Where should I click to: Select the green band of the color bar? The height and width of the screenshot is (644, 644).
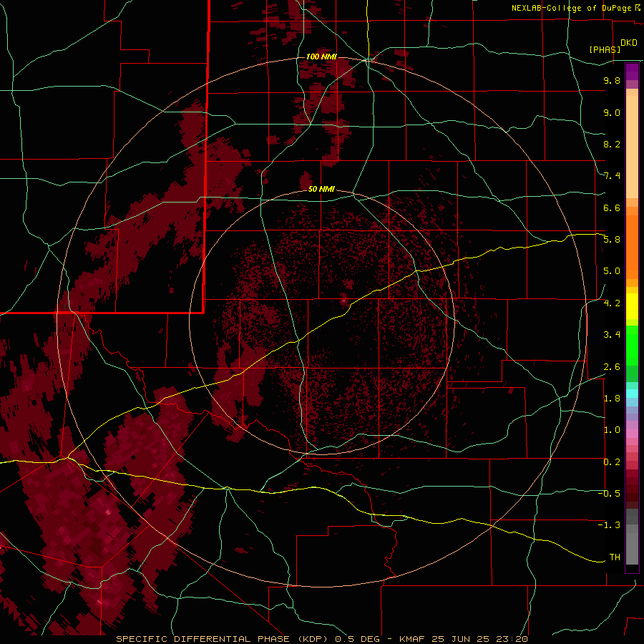pos(632,345)
